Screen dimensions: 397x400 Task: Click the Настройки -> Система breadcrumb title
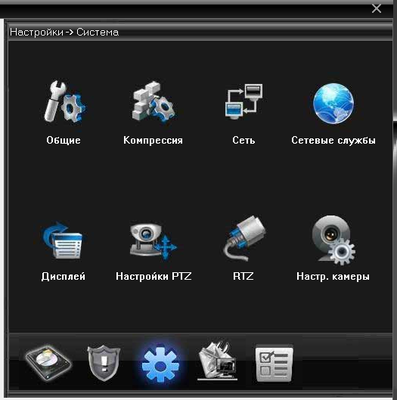[x=64, y=32]
